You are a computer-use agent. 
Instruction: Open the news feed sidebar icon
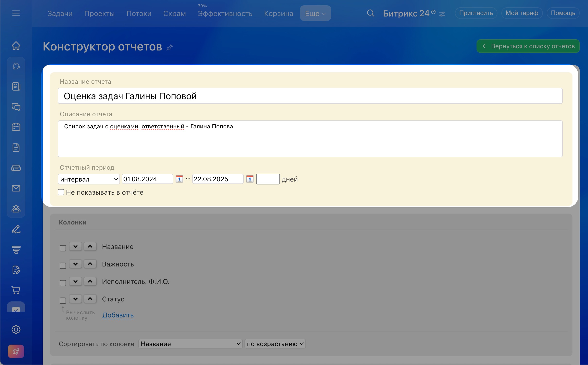coord(16,86)
